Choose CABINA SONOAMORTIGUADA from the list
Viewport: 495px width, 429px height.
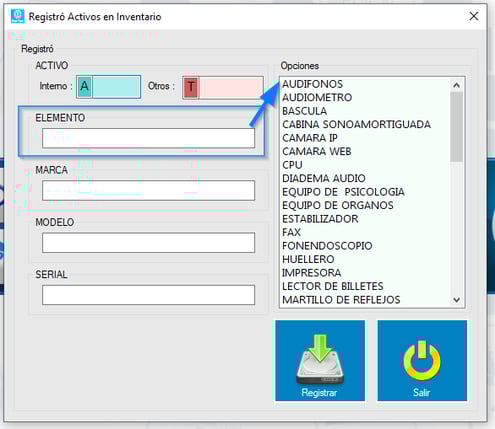(356, 124)
